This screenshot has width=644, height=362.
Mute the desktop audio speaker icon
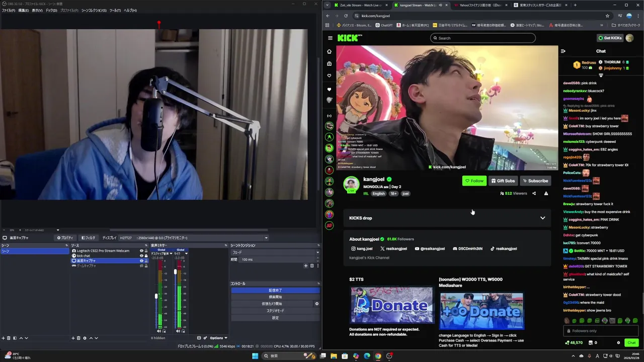click(x=159, y=331)
